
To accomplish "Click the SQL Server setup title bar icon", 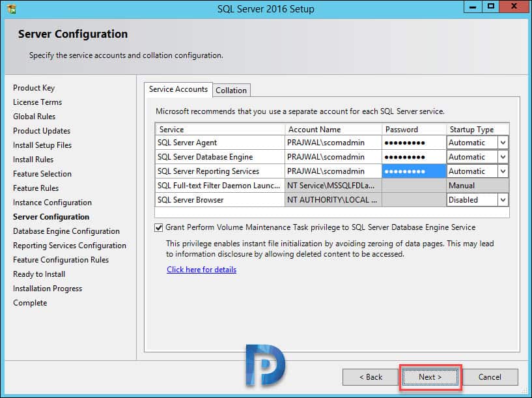I will click(11, 9).
